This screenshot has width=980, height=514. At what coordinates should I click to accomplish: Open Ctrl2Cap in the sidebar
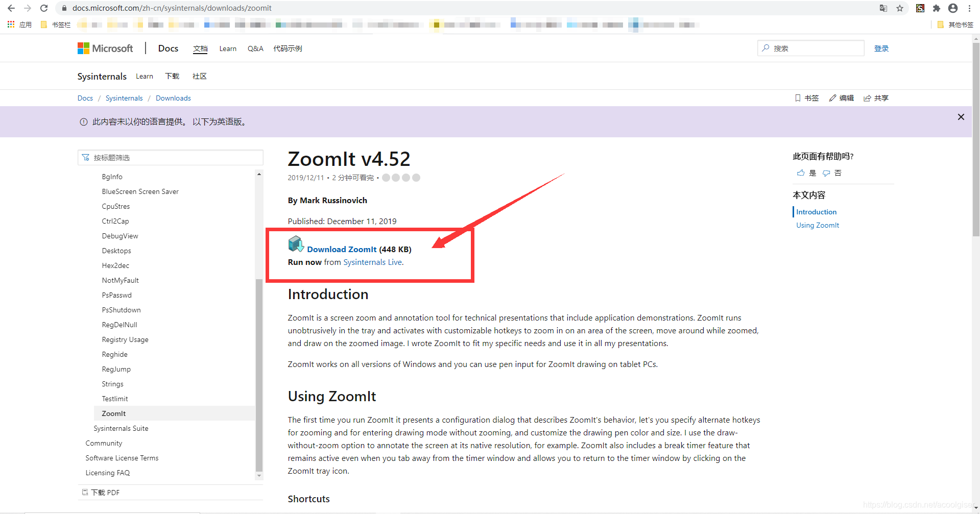tap(115, 221)
